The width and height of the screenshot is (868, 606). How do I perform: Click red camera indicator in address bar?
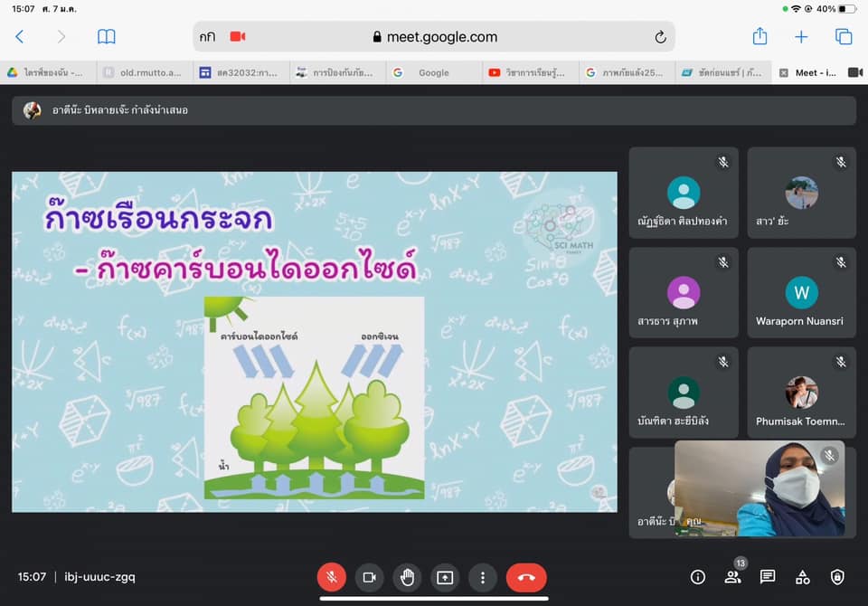(238, 37)
